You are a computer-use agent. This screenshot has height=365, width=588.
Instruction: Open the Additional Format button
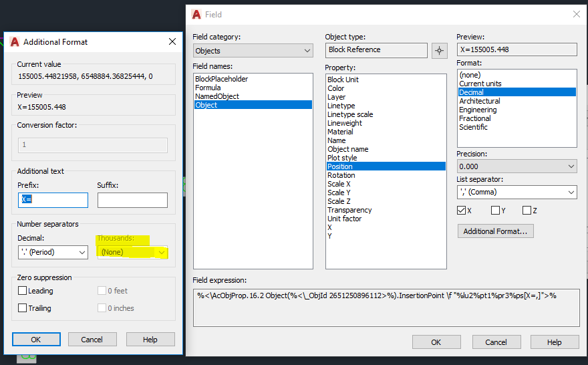(495, 231)
